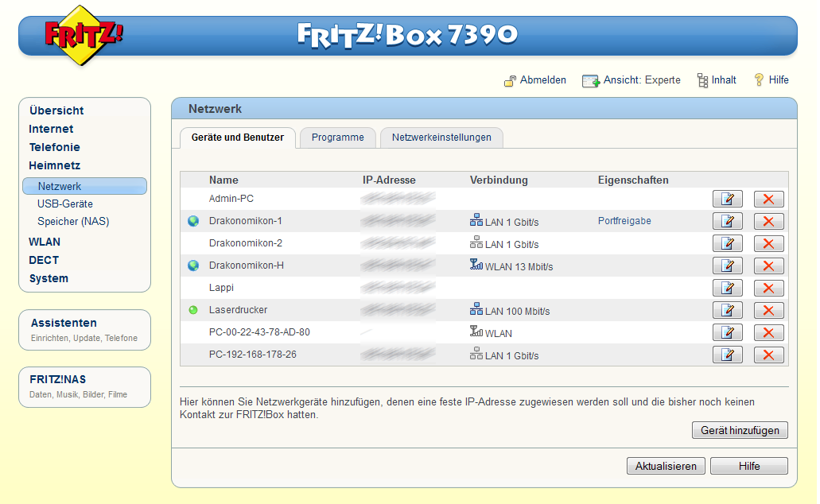The width and height of the screenshot is (820, 504).
Task: Open the USB-Geräte submenu item
Action: click(x=65, y=204)
